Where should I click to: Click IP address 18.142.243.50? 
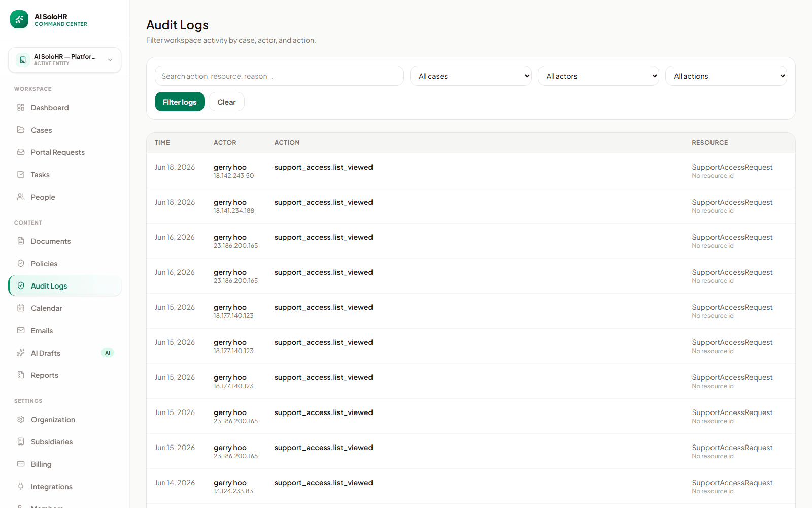(x=233, y=176)
